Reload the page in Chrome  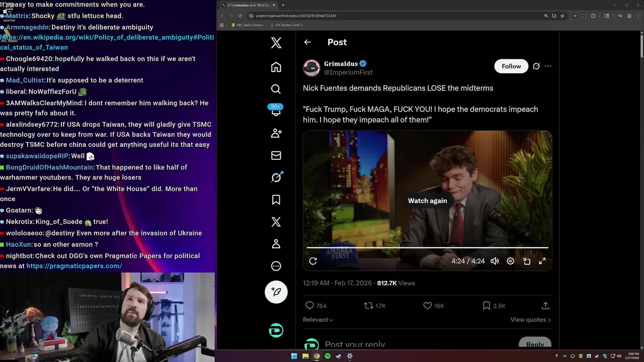click(240, 16)
